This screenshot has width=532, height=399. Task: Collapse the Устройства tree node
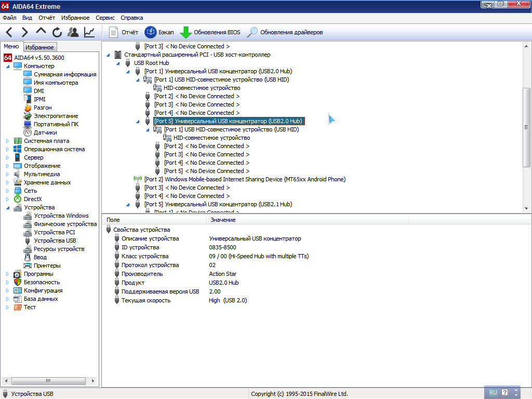(x=7, y=207)
